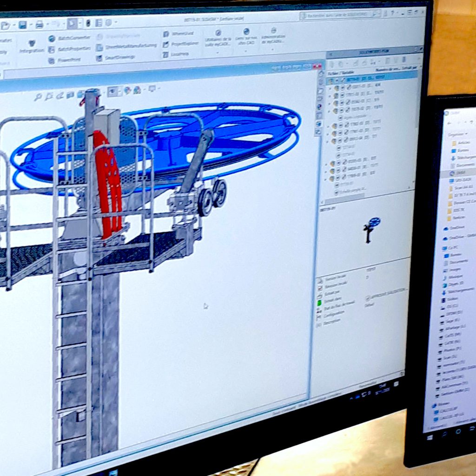476x476 pixels.
Task: Click in the search box at the top right
Action: [340, 14]
